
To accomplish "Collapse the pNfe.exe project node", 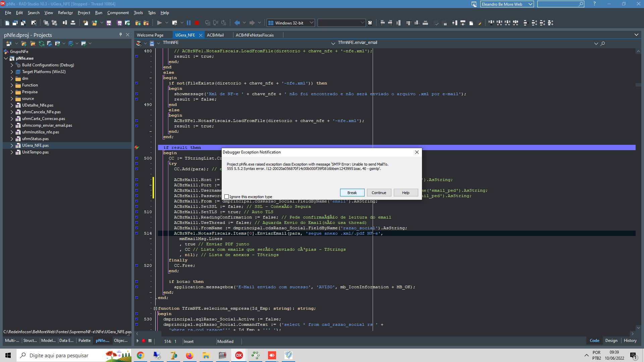I will [x=6, y=58].
